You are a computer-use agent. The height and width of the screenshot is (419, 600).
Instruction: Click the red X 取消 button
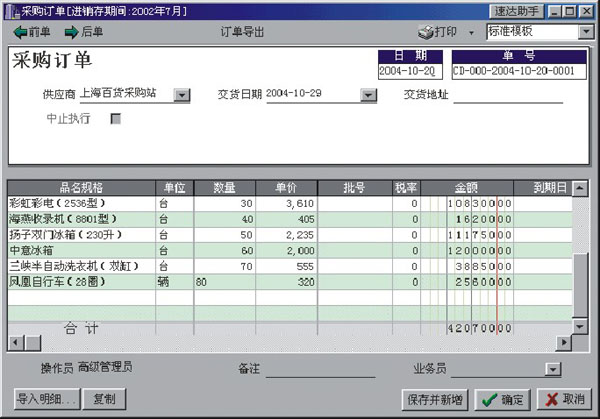(565, 398)
